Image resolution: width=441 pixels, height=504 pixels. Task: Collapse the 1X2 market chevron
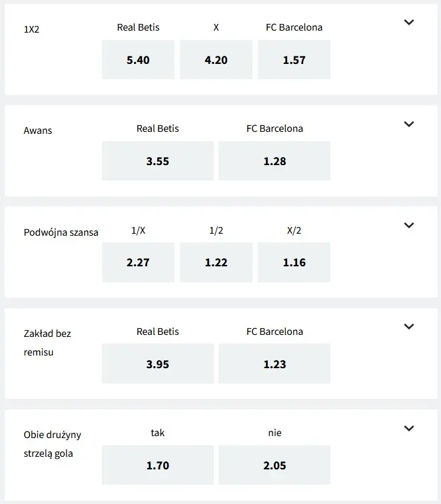409,22
